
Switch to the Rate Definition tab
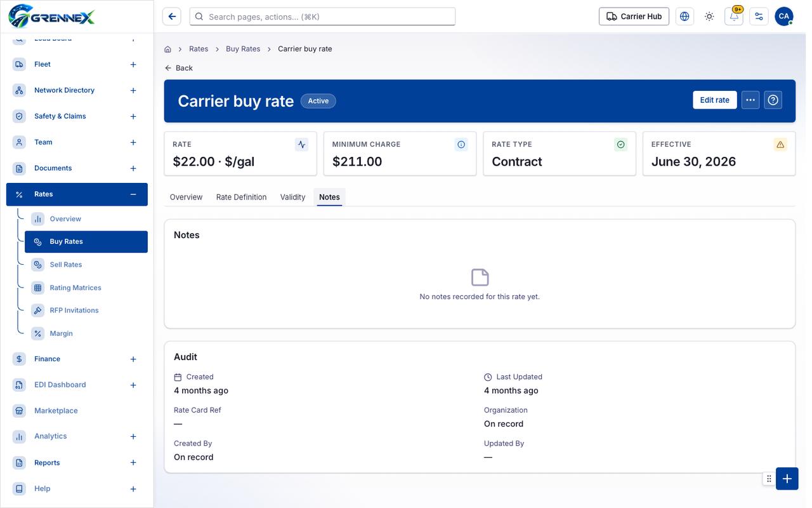[x=241, y=197]
